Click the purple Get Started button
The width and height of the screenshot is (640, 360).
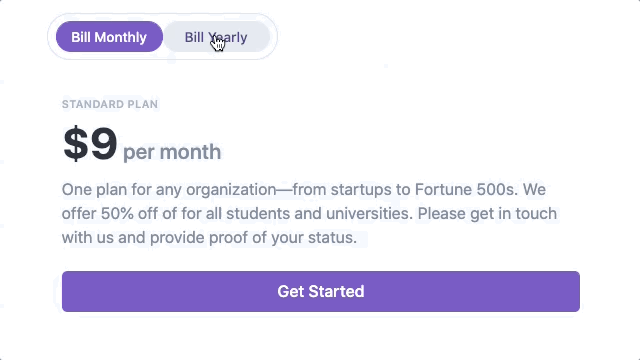point(321,291)
